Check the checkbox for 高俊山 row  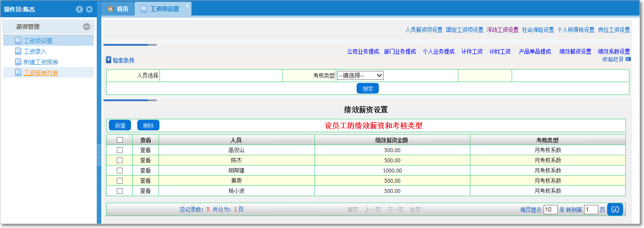click(119, 150)
